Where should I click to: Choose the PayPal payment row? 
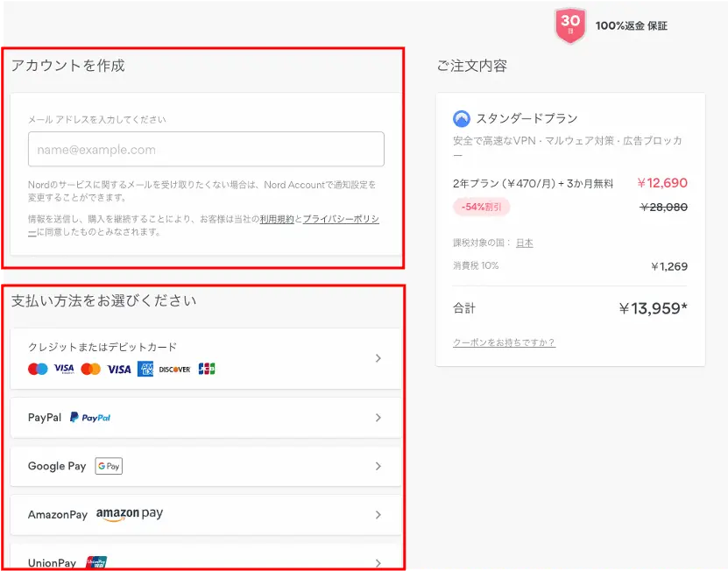coord(206,418)
